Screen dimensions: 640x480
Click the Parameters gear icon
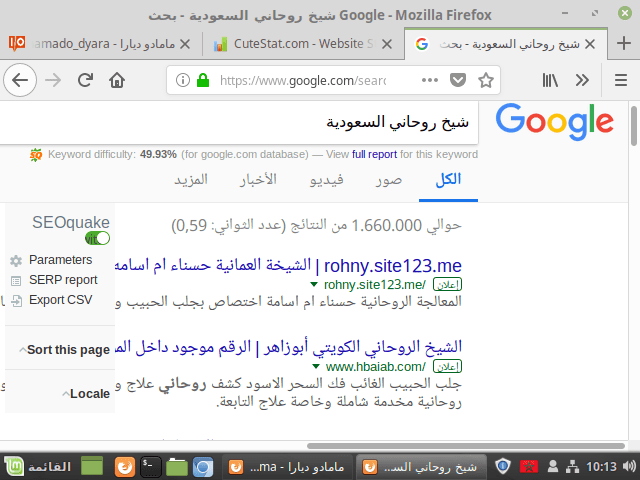point(16,260)
